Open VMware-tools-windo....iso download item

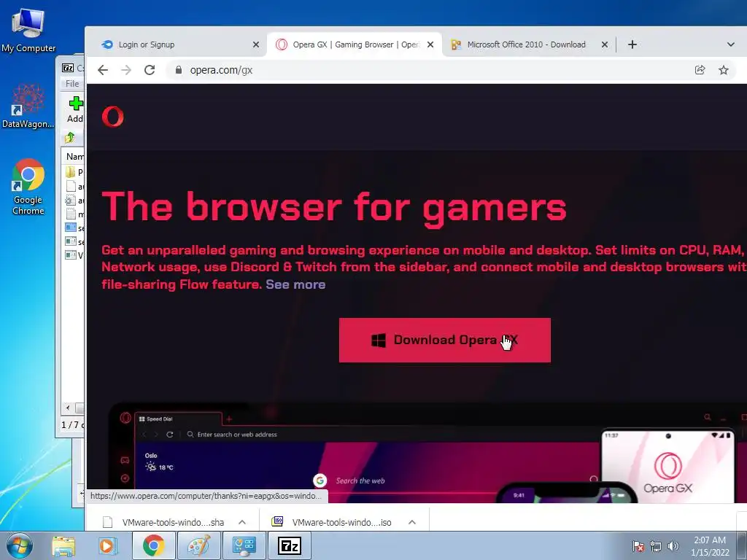coord(332,522)
